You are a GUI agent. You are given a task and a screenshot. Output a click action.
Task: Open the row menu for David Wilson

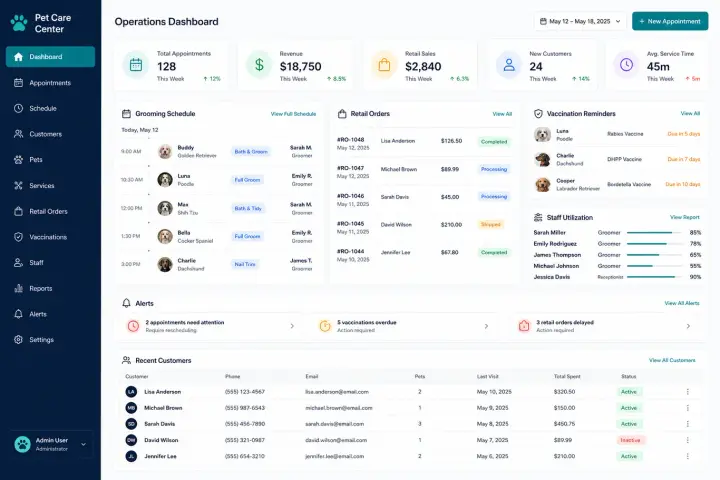687,440
